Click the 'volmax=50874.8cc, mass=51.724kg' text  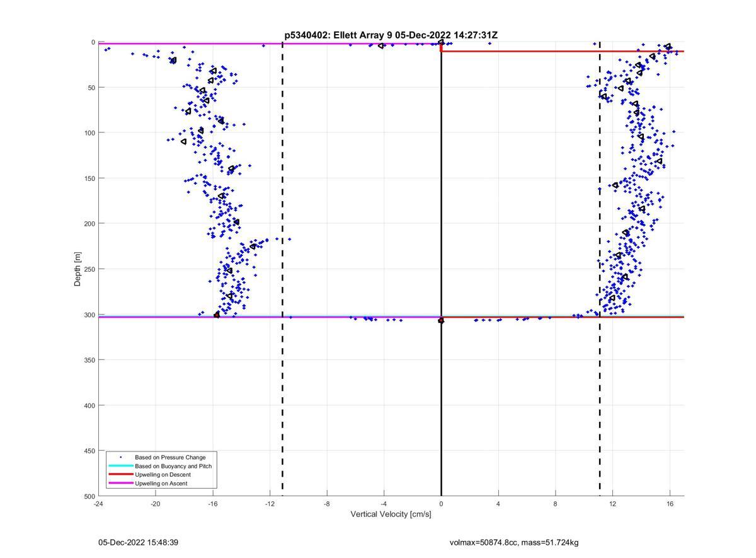pyautogui.click(x=514, y=543)
